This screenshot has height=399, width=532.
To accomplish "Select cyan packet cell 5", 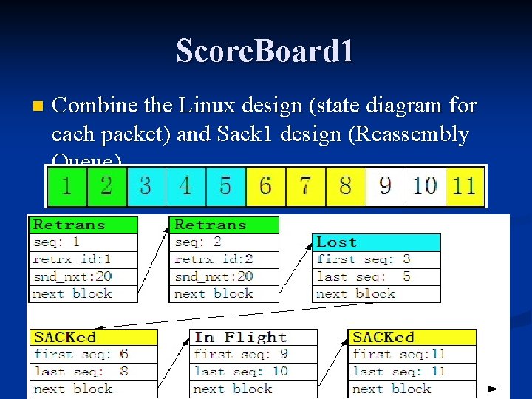I will click(226, 187).
